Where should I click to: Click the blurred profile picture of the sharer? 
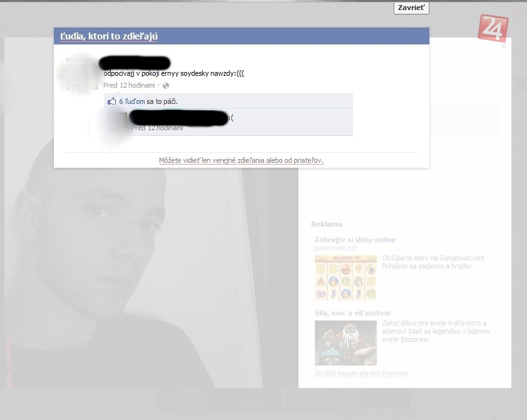tap(81, 76)
